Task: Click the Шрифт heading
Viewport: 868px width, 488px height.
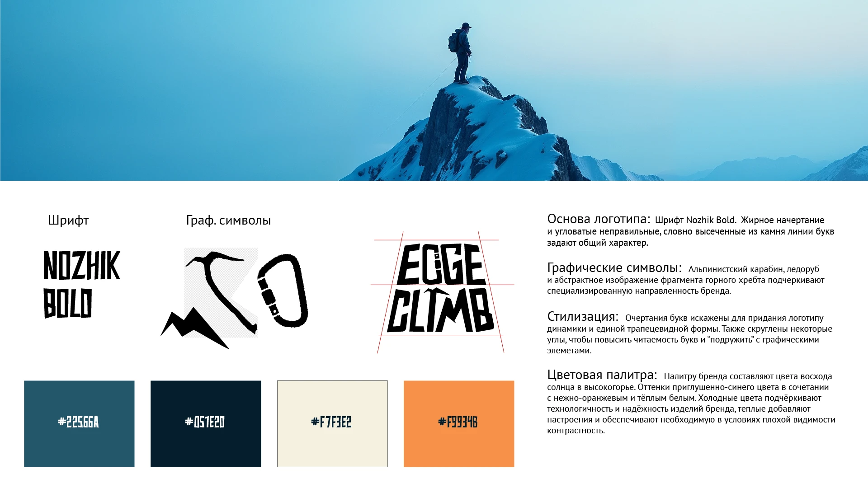Action: pyautogui.click(x=68, y=221)
